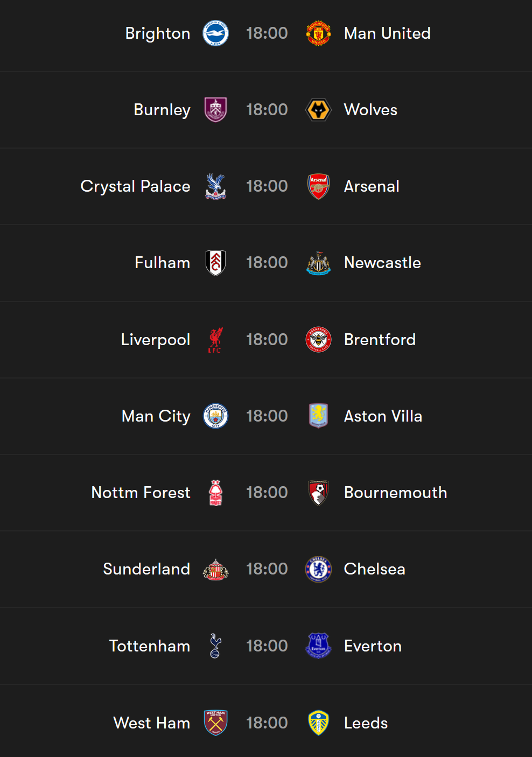
Task: Click the Crystal Palace eagle crest
Action: [x=215, y=186]
